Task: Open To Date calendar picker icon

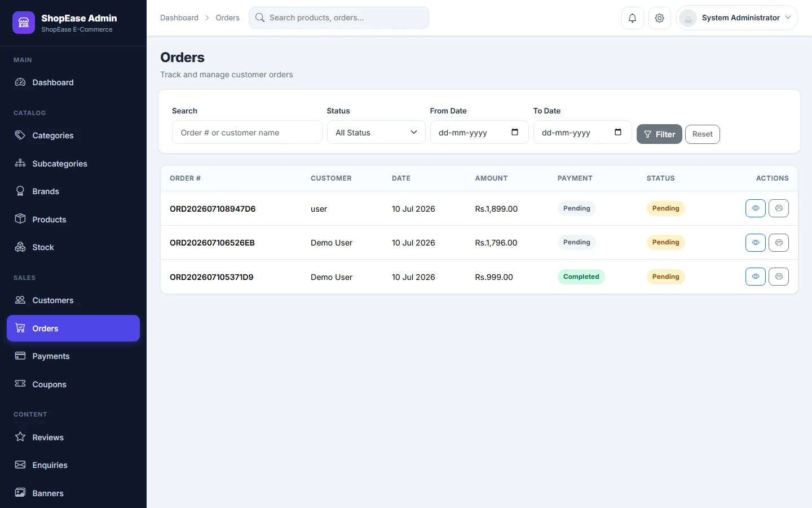Action: [618, 132]
